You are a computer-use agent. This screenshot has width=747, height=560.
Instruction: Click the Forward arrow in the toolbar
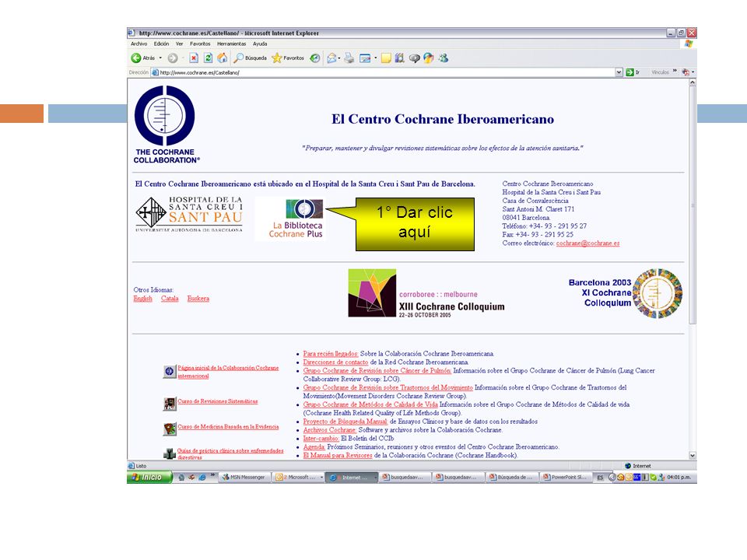173,58
